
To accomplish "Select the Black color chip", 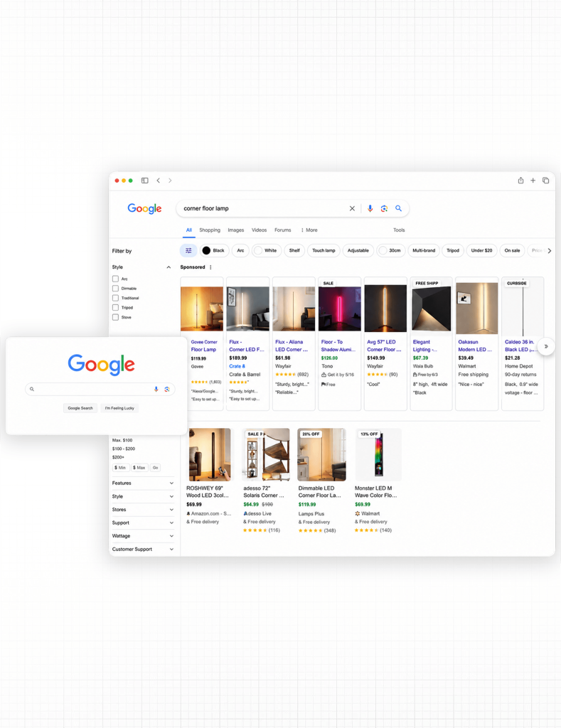I will click(x=213, y=251).
